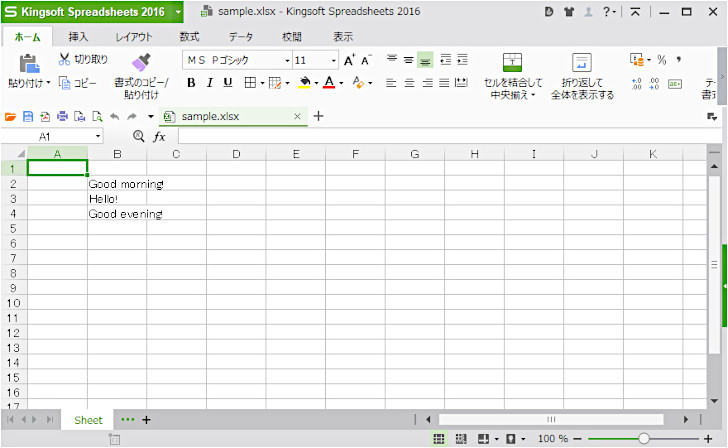The width and height of the screenshot is (728, 448).
Task: Select the Sheet worksheet tab
Action: click(88, 420)
